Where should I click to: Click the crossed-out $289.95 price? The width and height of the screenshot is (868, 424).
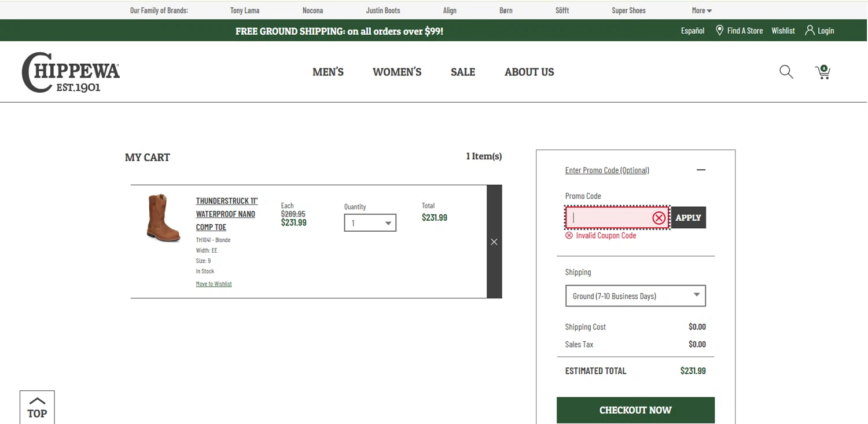(293, 214)
